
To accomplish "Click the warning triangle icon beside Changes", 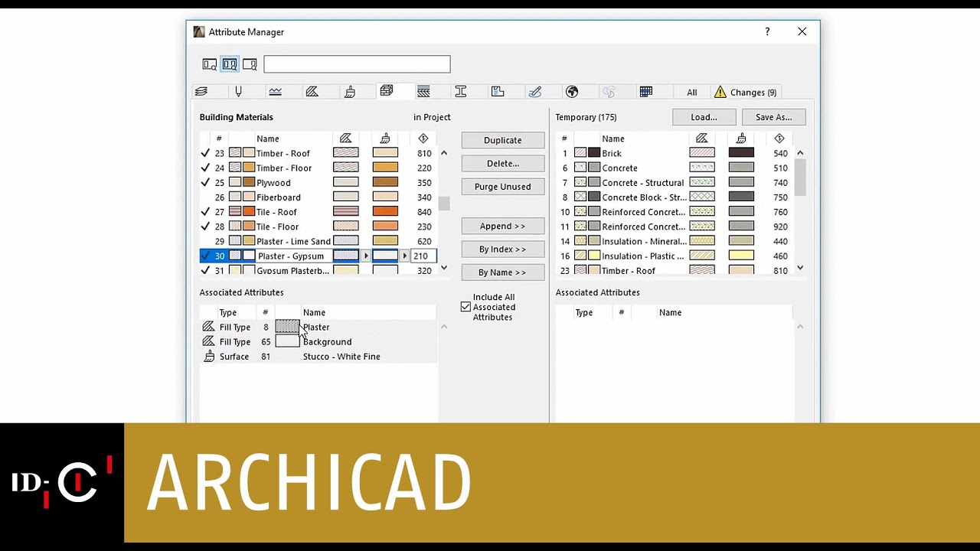I will click(720, 93).
